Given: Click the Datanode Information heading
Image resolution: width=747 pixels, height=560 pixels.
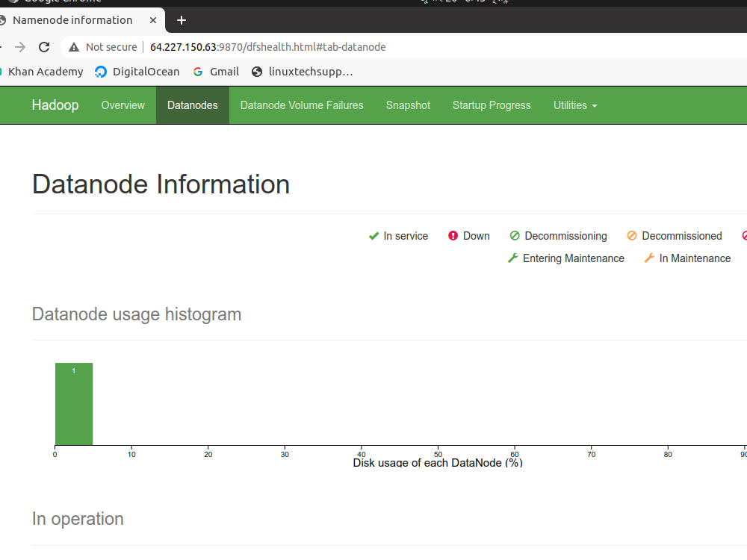Looking at the screenshot, I should tap(161, 184).
